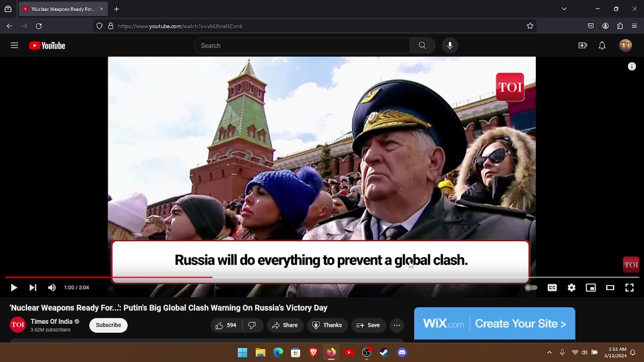List all tabs dropdown arrow
644x362 pixels.
tap(564, 9)
